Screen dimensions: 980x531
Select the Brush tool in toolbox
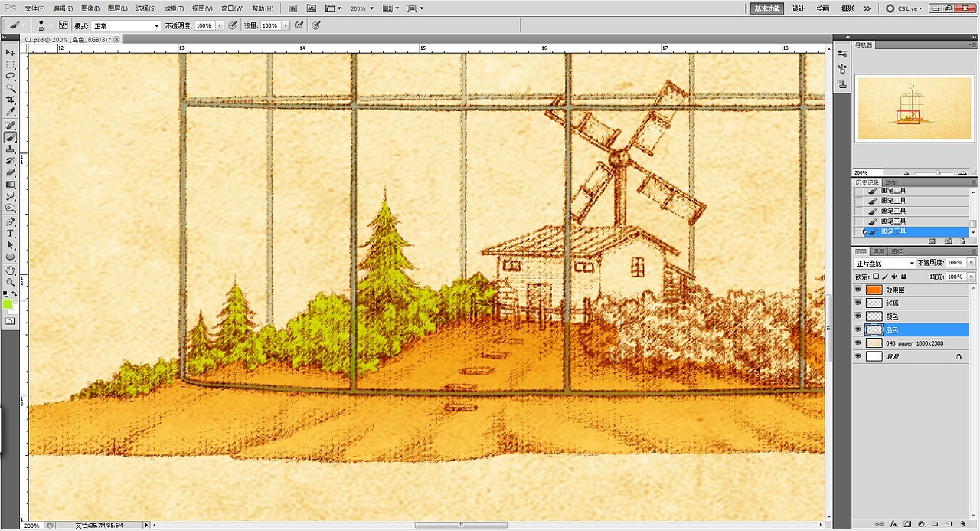pos(11,138)
